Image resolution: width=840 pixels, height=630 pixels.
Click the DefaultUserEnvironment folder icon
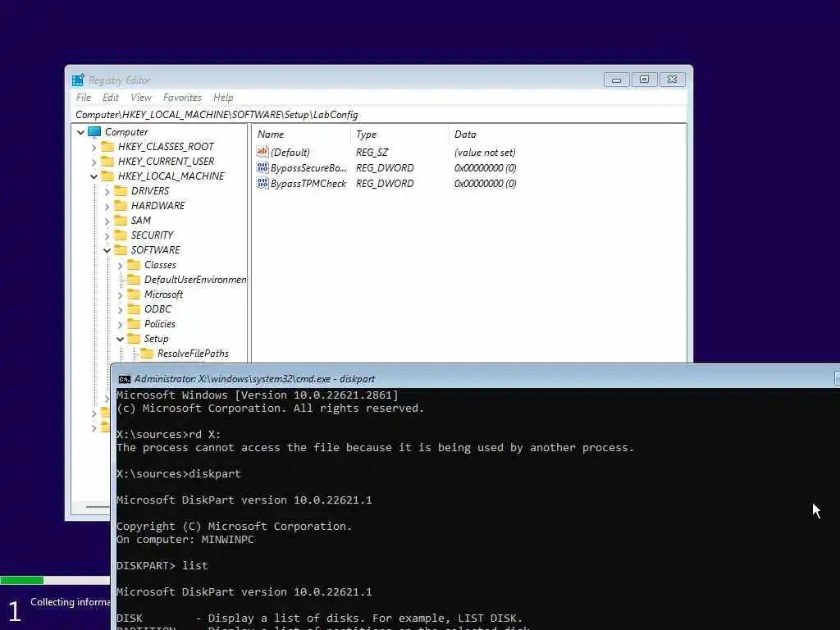click(x=134, y=280)
